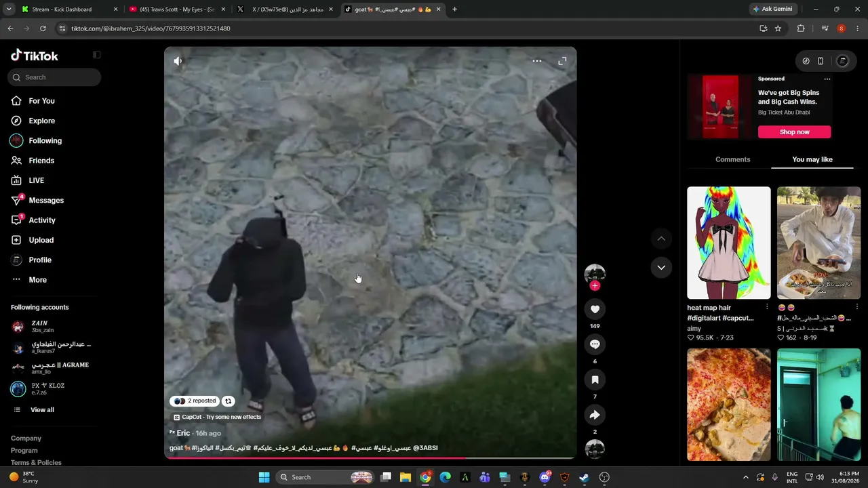Open the Windows Start menu

[264, 477]
